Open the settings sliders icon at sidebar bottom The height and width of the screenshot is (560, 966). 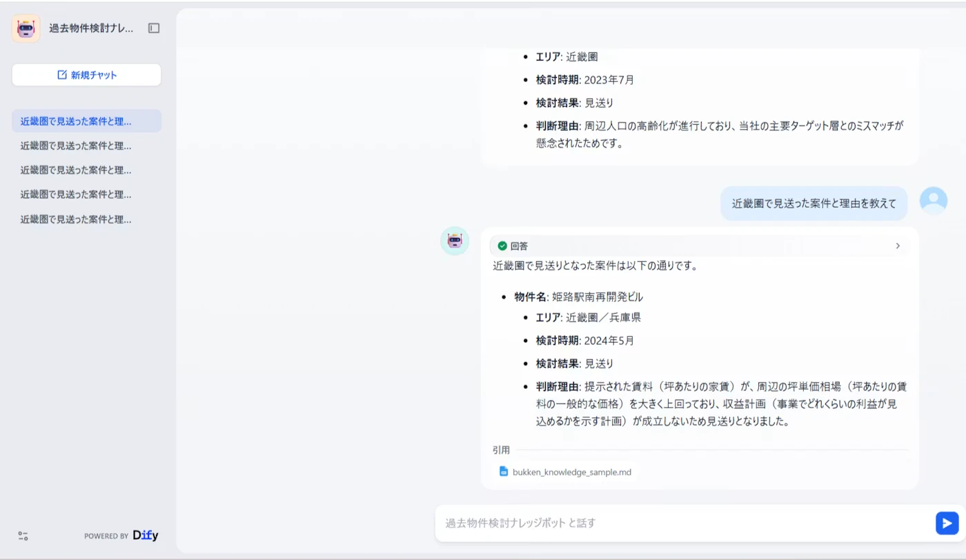[23, 536]
